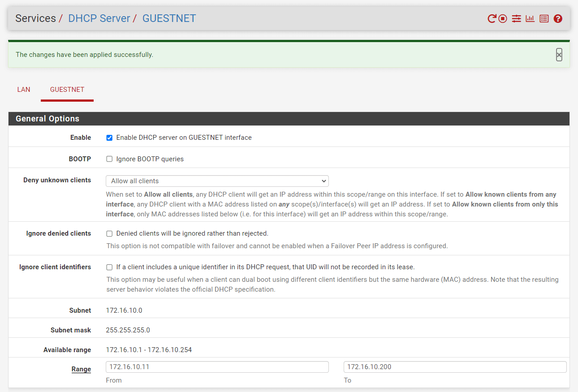Open related status chart icon
Image resolution: width=578 pixels, height=392 pixels.
click(530, 18)
